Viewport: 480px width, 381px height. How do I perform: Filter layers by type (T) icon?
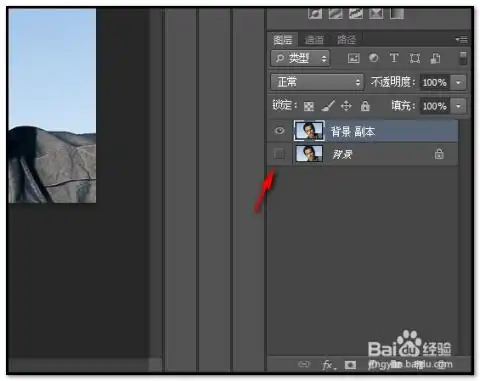coord(394,58)
